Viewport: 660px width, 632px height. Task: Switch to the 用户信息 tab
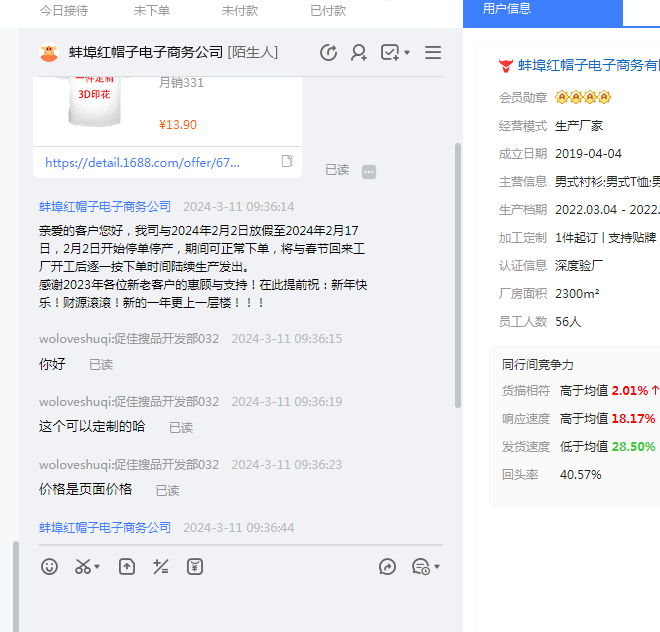[x=507, y=9]
